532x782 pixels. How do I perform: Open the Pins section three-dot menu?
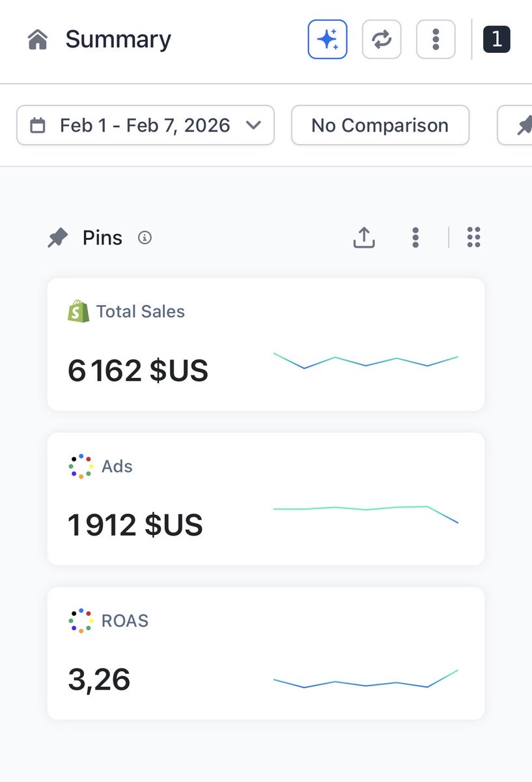[x=415, y=238]
